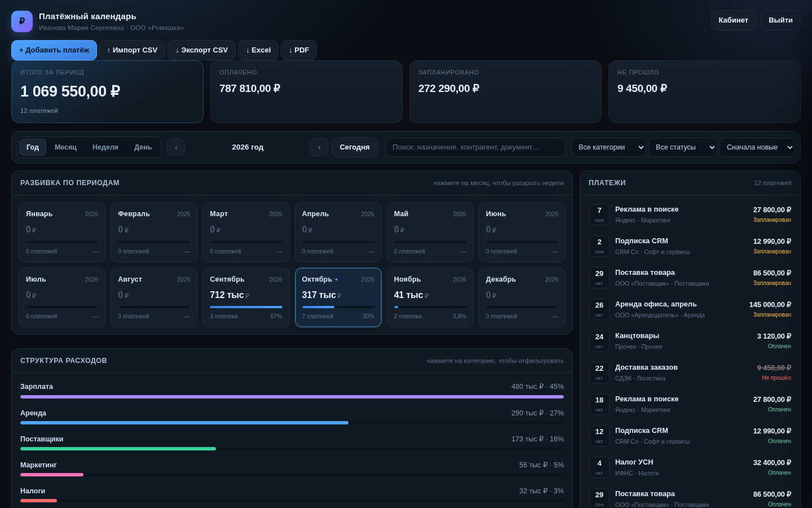Click the Не прошло summary card
This screenshot has width=812, height=508.
tap(704, 91)
